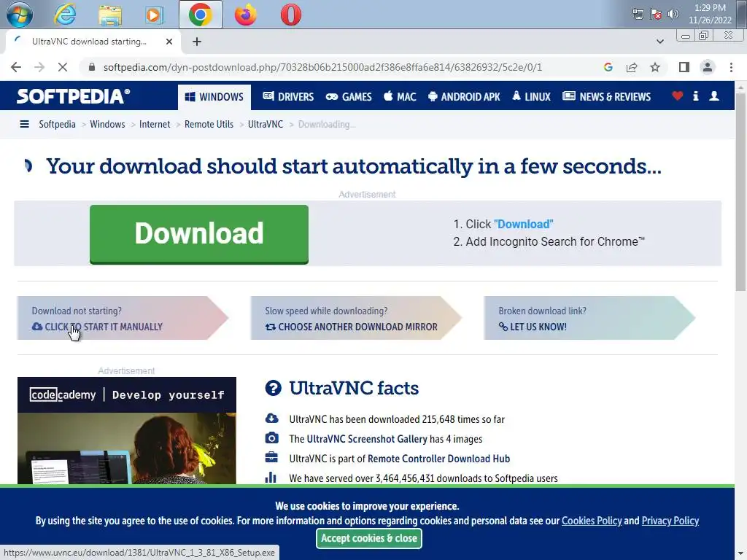Screen dimensions: 747x560
Task: Click the page vertical scrollbar thumb
Action: 741,190
